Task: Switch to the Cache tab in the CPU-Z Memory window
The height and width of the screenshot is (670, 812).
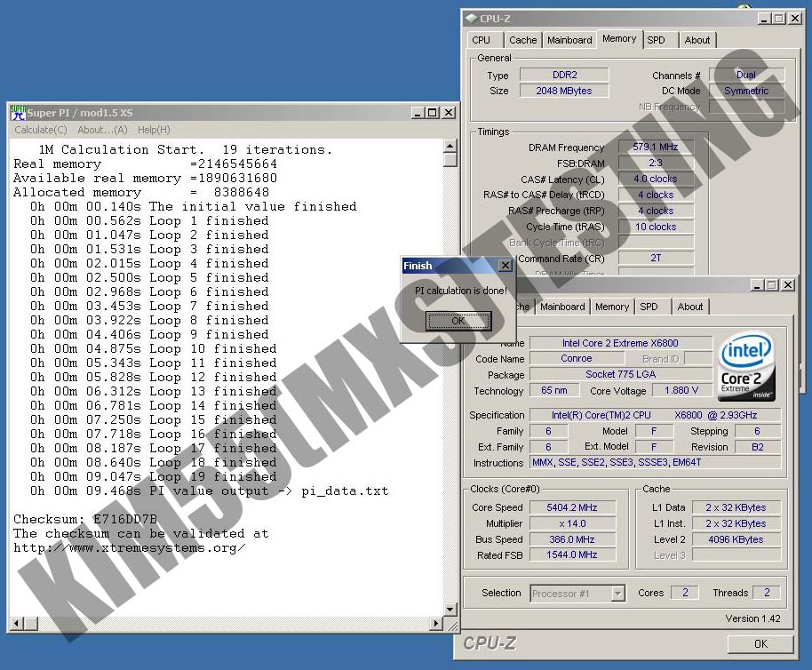Action: coord(523,40)
